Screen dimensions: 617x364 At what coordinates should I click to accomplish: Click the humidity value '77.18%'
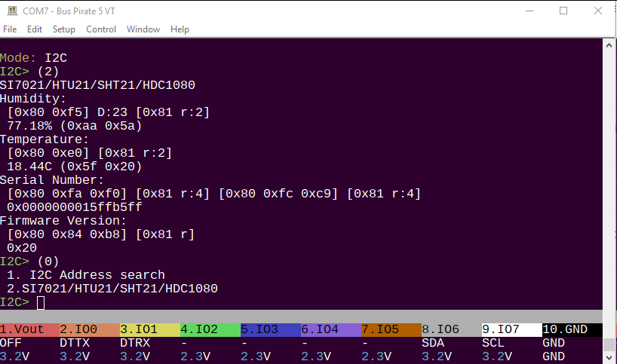click(29, 126)
